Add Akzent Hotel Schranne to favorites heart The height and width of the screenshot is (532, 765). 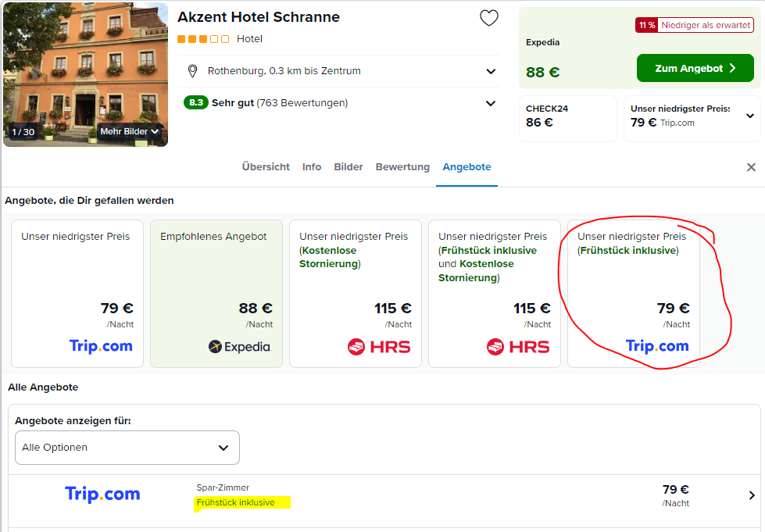[489, 18]
